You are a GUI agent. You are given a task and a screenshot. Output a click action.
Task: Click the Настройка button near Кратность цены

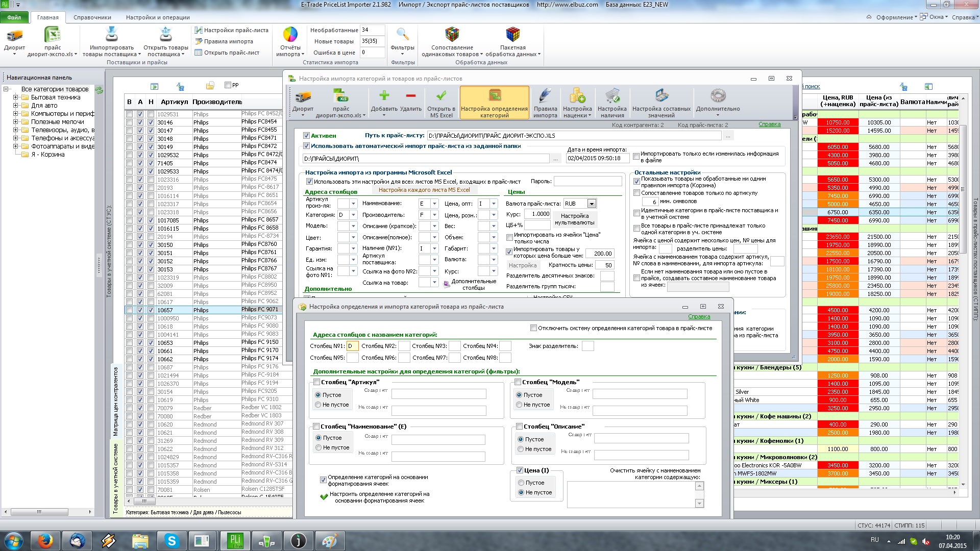523,265
